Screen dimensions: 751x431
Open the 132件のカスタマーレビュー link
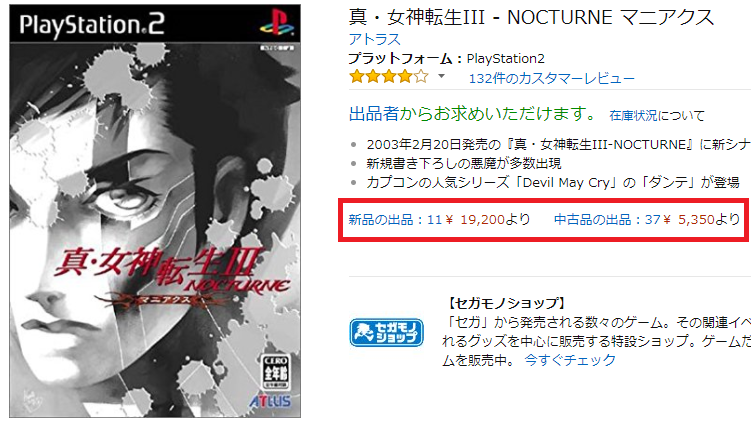tap(551, 79)
